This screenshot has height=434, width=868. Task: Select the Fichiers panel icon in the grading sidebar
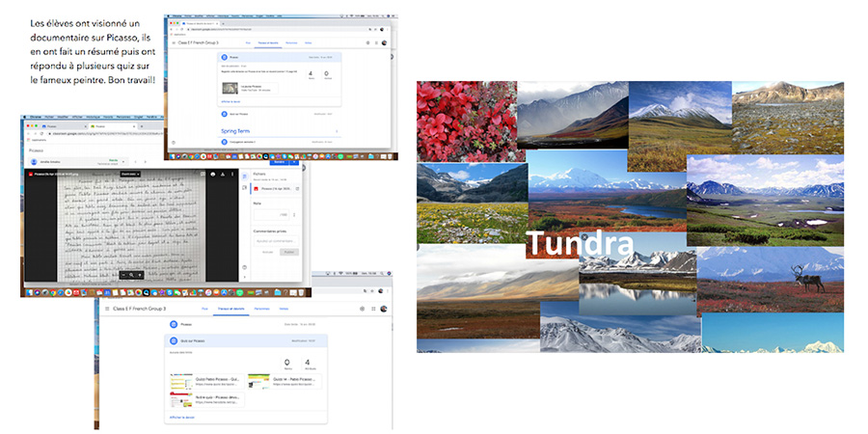click(x=245, y=176)
